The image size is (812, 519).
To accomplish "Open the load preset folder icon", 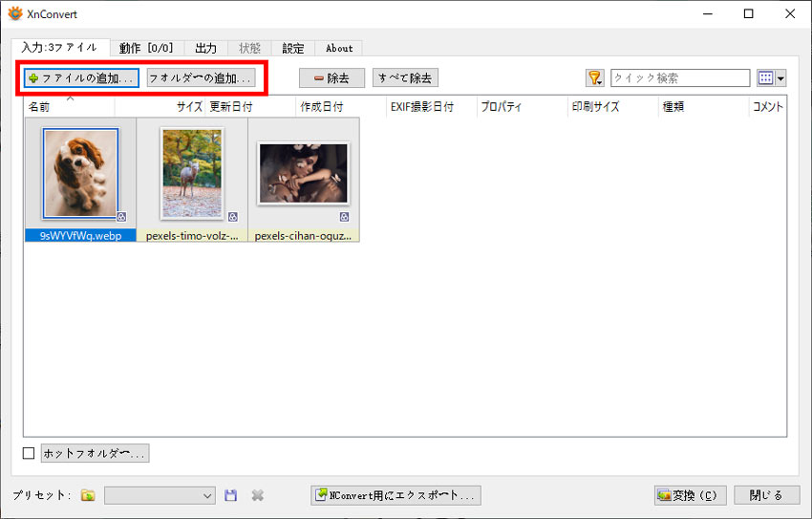I will pos(88,496).
